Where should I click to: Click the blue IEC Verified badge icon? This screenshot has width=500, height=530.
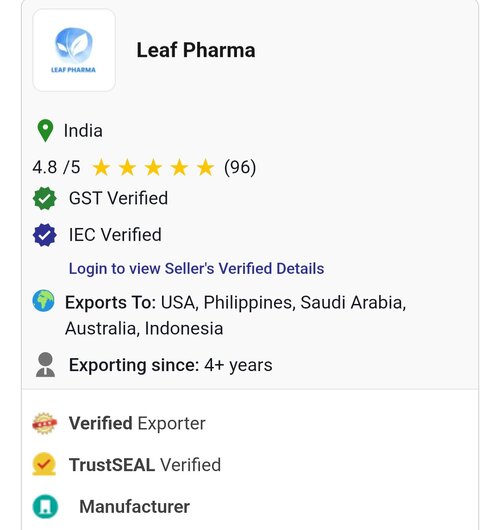pyautogui.click(x=45, y=235)
